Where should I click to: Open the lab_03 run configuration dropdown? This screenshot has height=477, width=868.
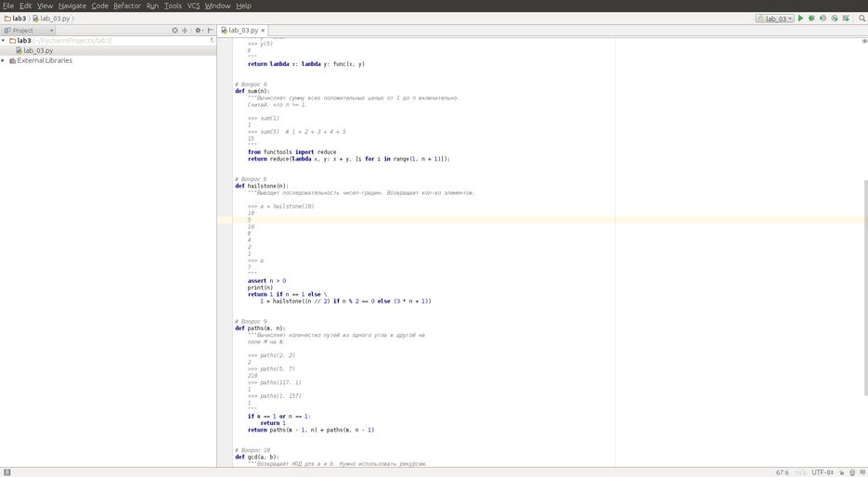tap(774, 19)
